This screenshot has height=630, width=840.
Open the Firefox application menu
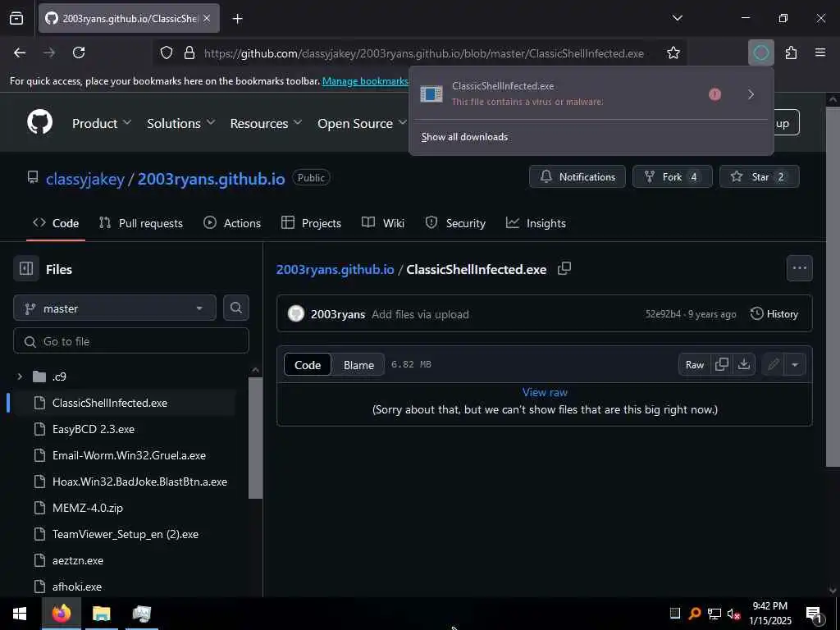click(820, 52)
